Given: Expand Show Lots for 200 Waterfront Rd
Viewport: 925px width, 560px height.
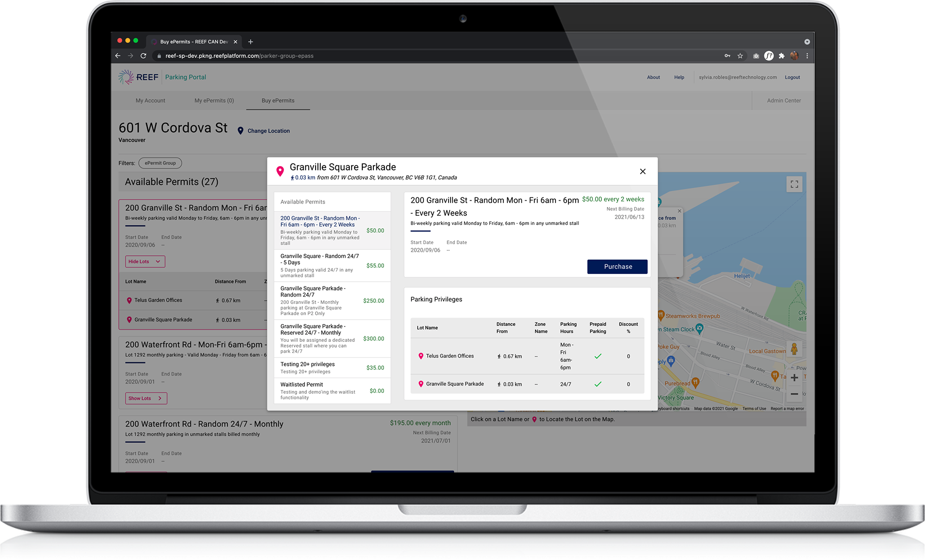Looking at the screenshot, I should pyautogui.click(x=146, y=398).
